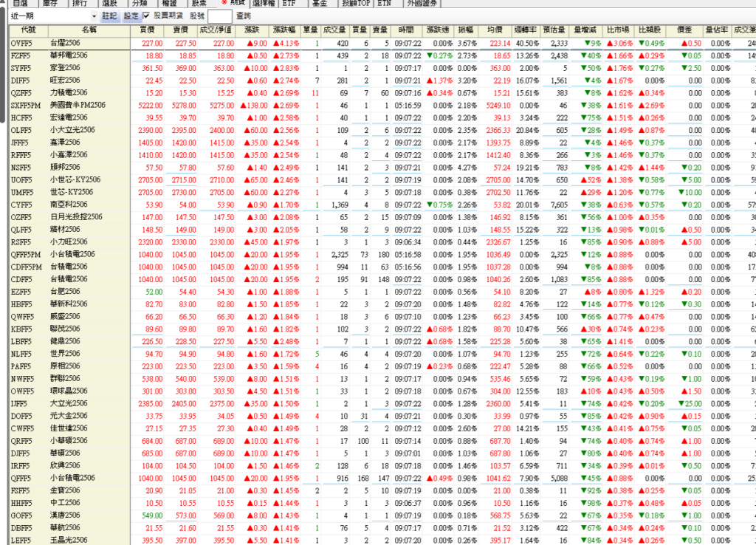Screen dimensions: 756x545
Task: Select the 中工2506 row name
Action: click(65, 503)
